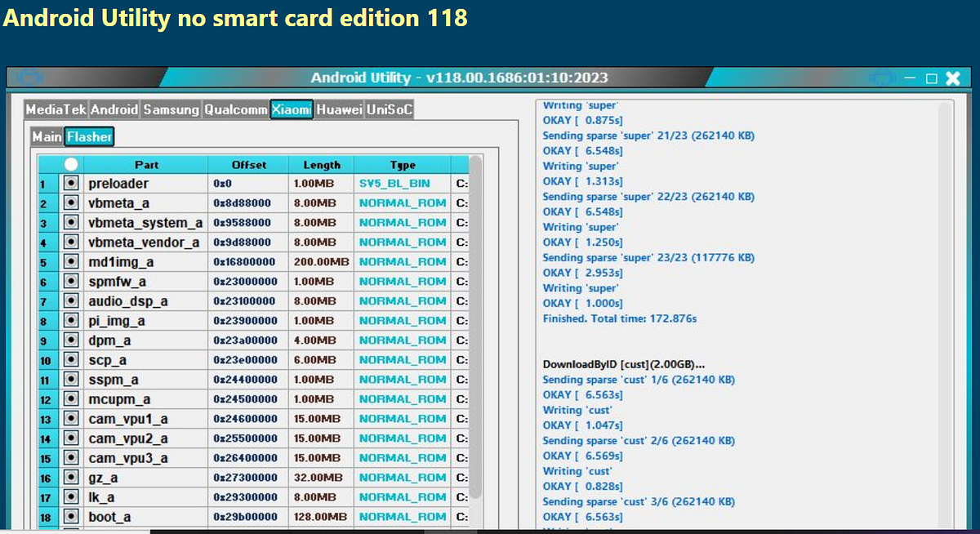The width and height of the screenshot is (980, 534).
Task: Sort partitions by clicking the Part column header
Action: (x=145, y=164)
